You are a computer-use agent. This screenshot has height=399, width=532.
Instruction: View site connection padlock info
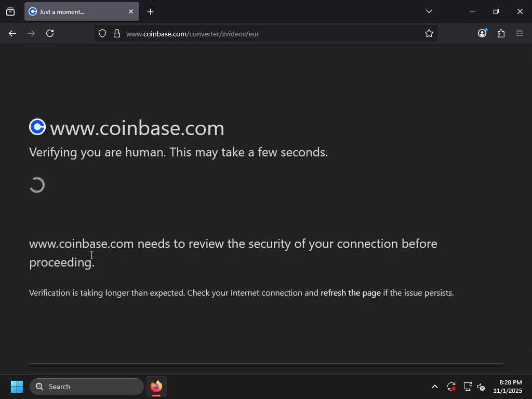point(117,33)
